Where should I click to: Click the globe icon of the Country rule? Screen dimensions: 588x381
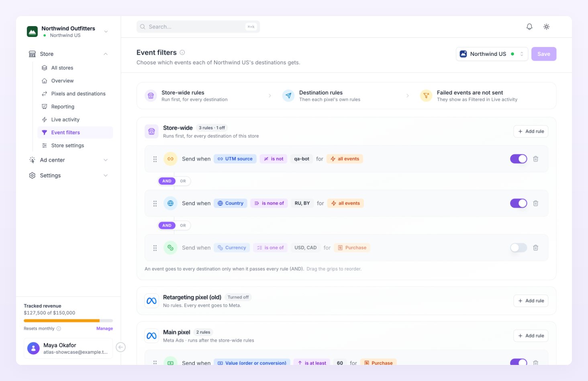coord(170,203)
